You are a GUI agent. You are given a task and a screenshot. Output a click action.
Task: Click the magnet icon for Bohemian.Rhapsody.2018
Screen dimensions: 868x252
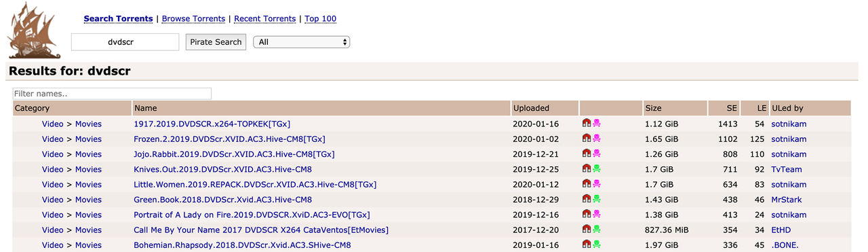(587, 245)
